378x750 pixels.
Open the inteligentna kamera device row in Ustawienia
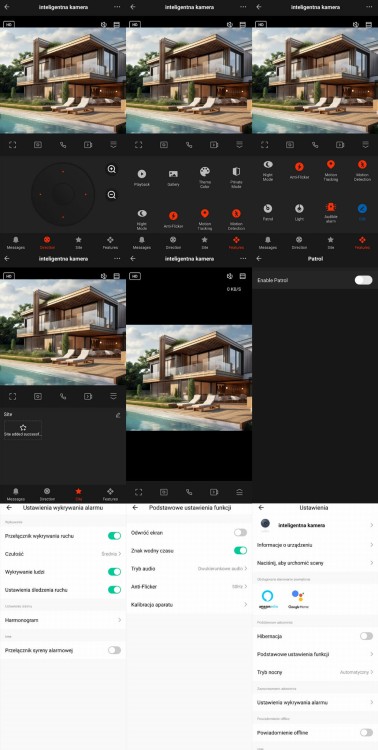(315, 525)
